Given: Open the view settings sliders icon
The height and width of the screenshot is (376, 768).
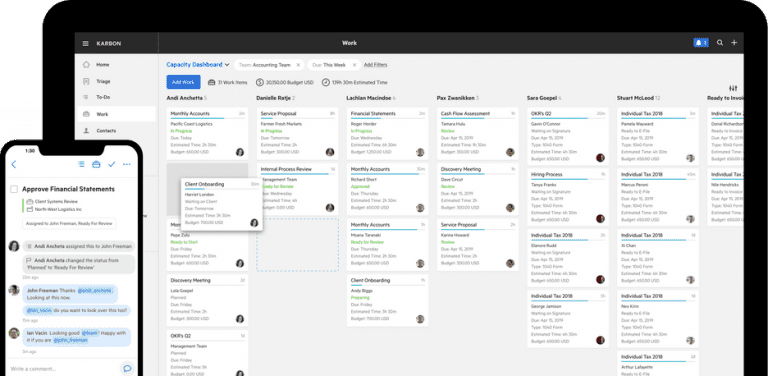Looking at the screenshot, I should point(733,88).
